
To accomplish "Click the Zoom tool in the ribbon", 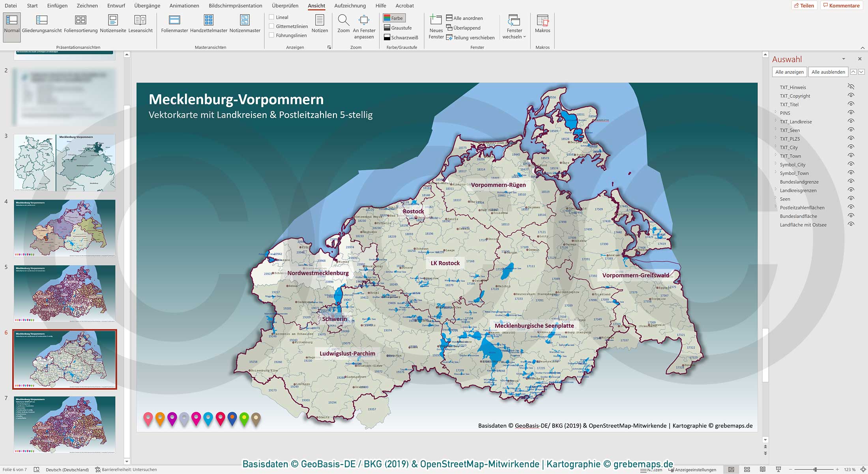I will pos(343,24).
